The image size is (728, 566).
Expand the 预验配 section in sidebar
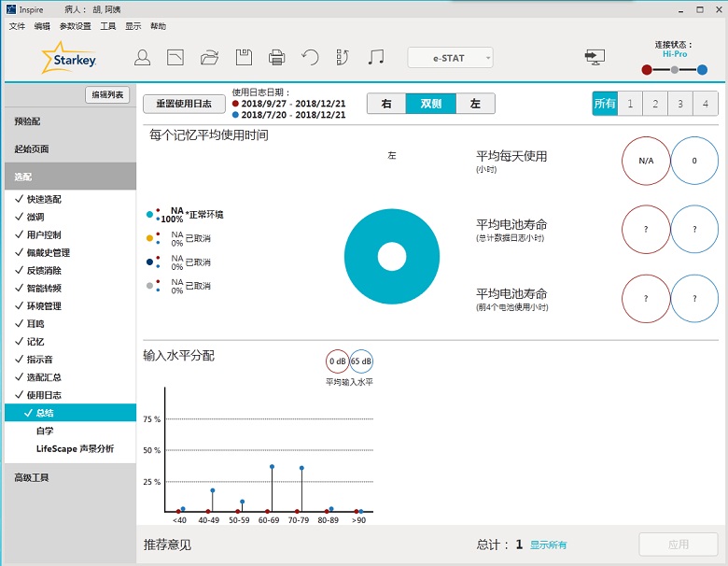[28, 121]
